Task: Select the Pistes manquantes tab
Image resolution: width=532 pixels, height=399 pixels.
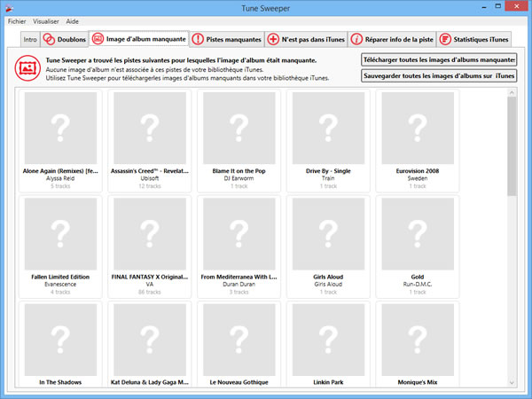Action: point(227,39)
